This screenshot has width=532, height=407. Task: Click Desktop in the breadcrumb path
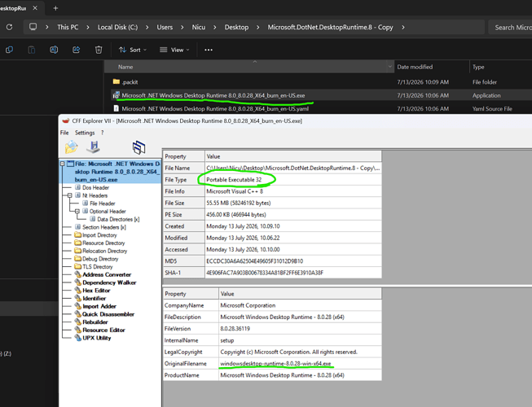pos(236,27)
